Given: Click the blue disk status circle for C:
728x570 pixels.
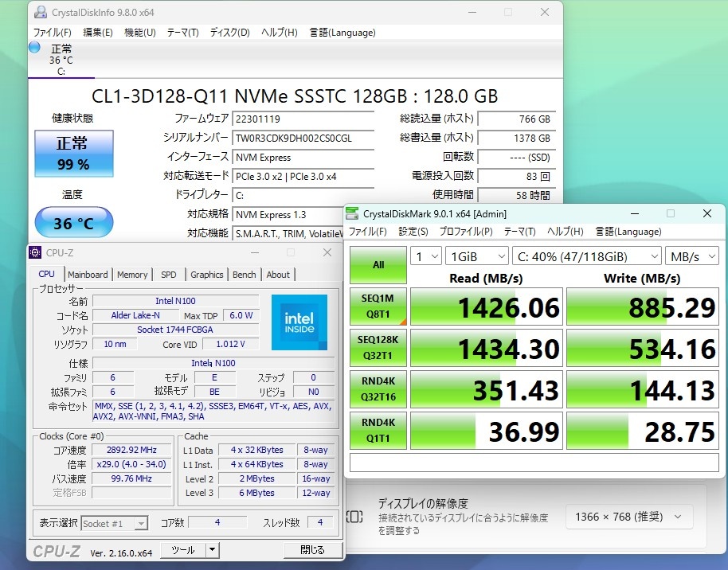Looking at the screenshot, I should (34, 47).
